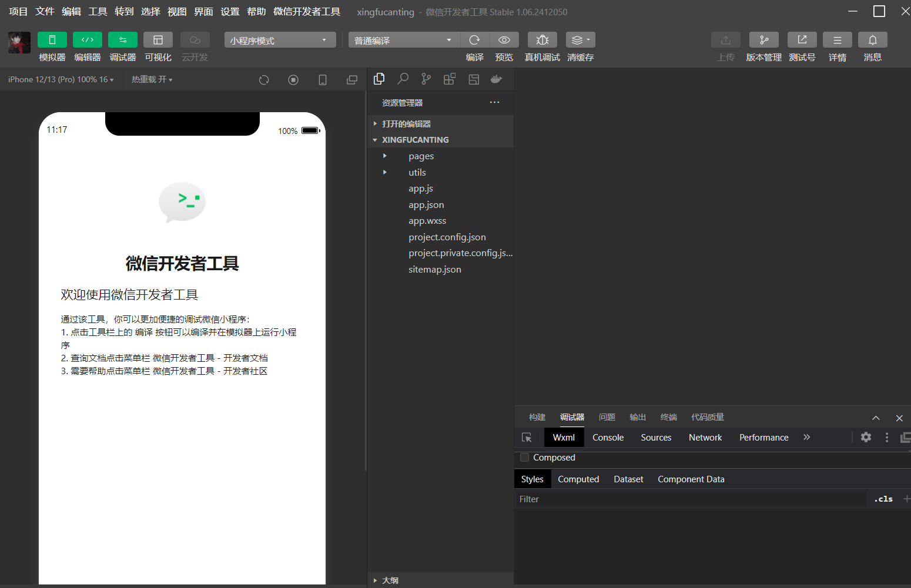Toggle the editor panel button
This screenshot has height=588, width=911.
click(x=88, y=39)
